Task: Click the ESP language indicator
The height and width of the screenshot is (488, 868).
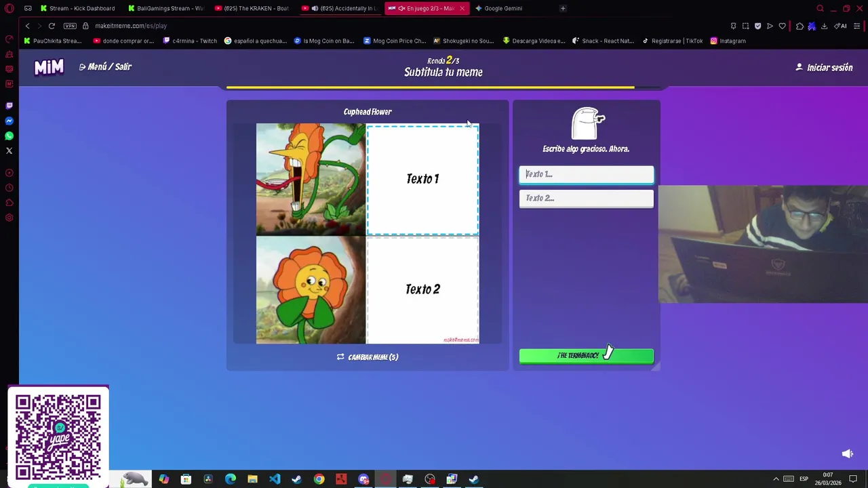Action: tap(804, 479)
